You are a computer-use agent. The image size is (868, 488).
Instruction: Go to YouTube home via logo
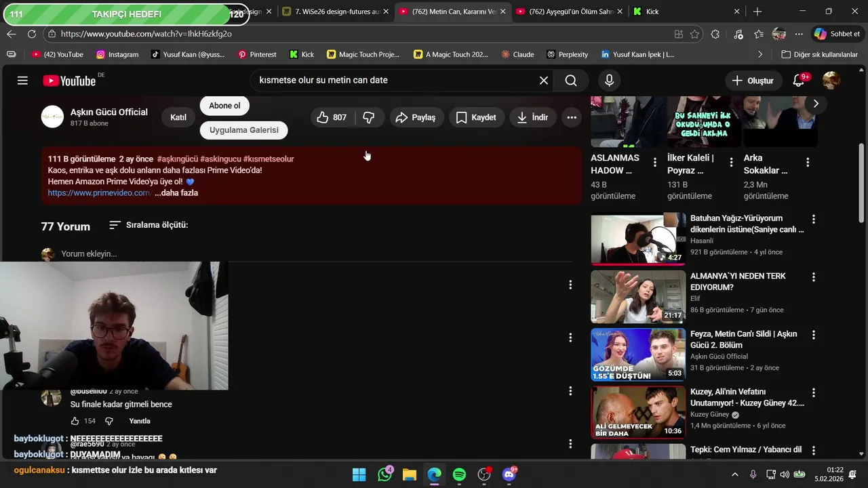coord(69,81)
